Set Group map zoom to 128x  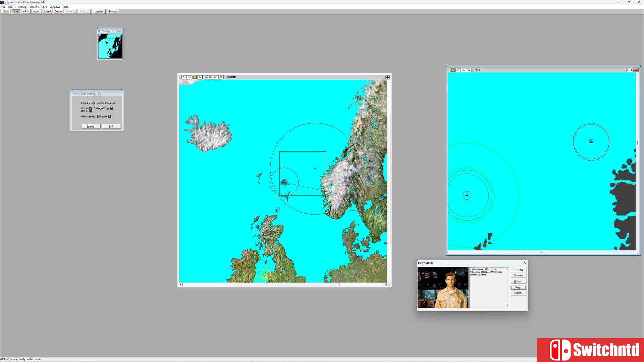[221, 77]
